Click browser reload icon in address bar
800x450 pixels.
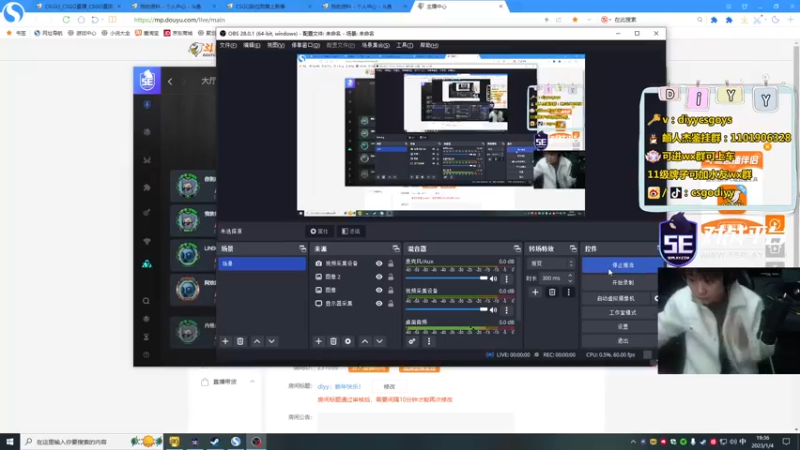pos(66,19)
